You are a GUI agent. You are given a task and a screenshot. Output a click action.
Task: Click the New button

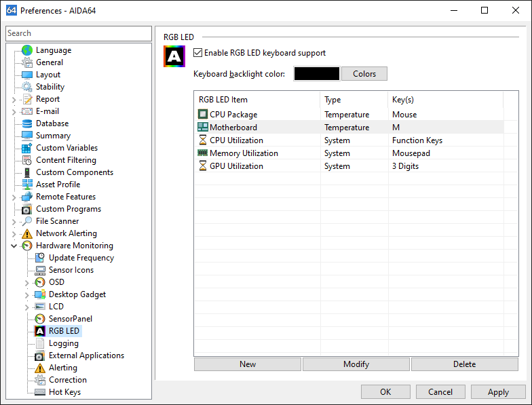(247, 364)
